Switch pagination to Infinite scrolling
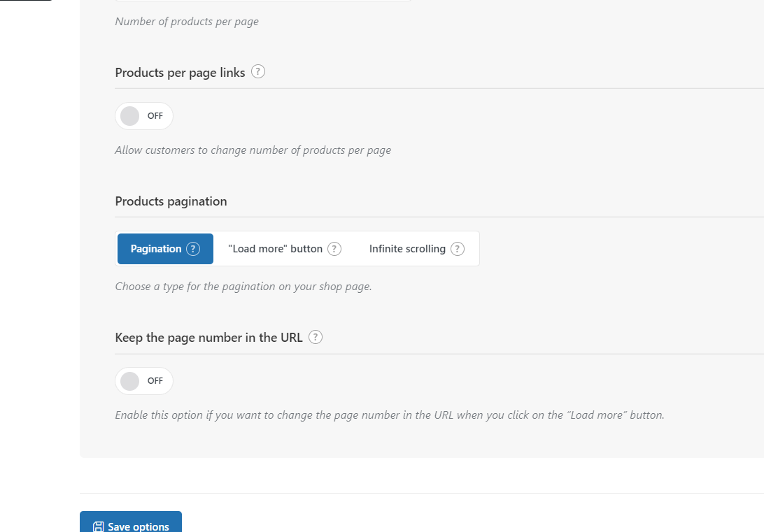This screenshot has width=764, height=532. 407,249
